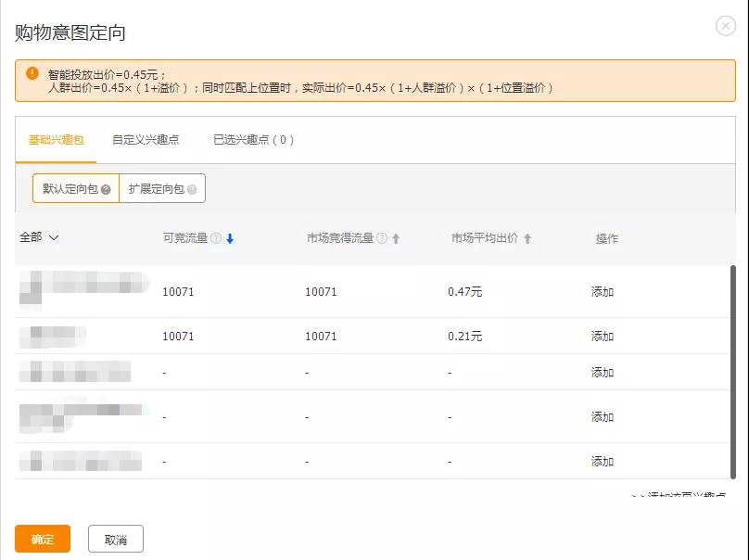
Task: Toggle sort order on 市场竞得流量 column
Action: click(x=395, y=237)
